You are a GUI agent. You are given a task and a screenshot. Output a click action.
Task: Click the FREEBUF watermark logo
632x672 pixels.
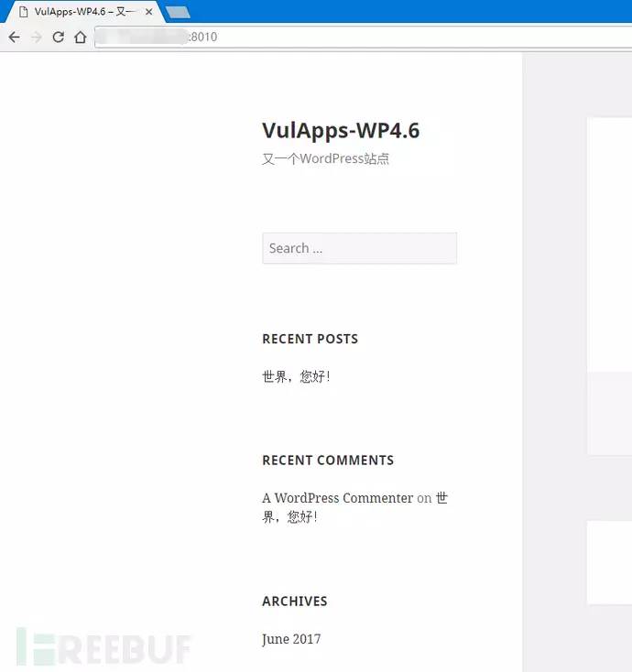click(x=104, y=646)
